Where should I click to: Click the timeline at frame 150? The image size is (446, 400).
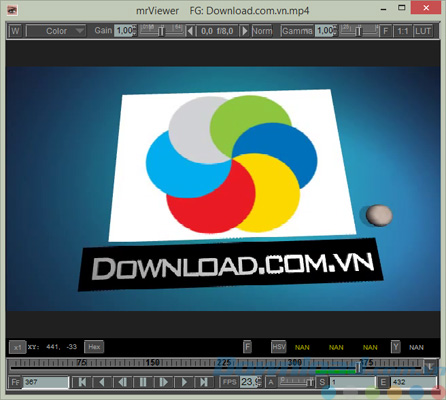click(x=153, y=363)
